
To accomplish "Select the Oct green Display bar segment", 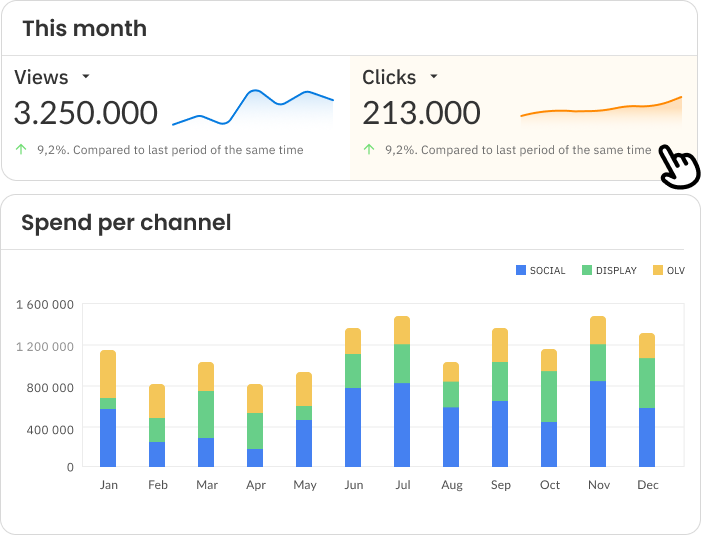I will [549, 397].
